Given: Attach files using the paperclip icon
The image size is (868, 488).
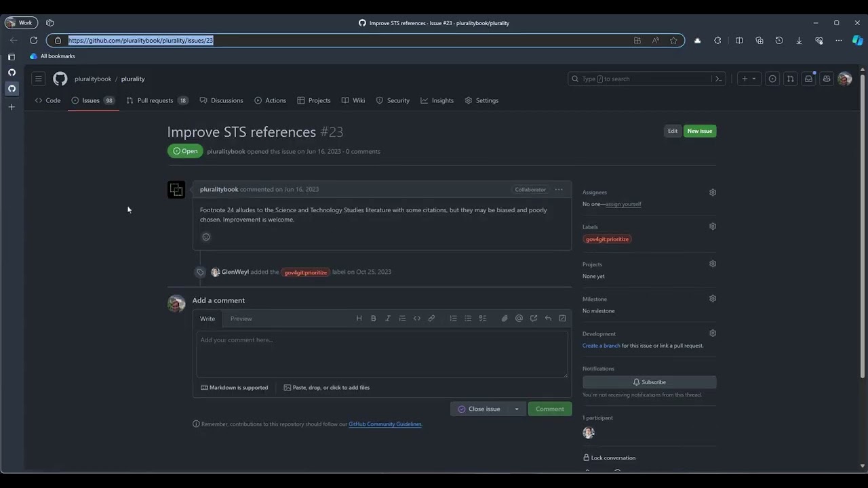Looking at the screenshot, I should point(505,319).
